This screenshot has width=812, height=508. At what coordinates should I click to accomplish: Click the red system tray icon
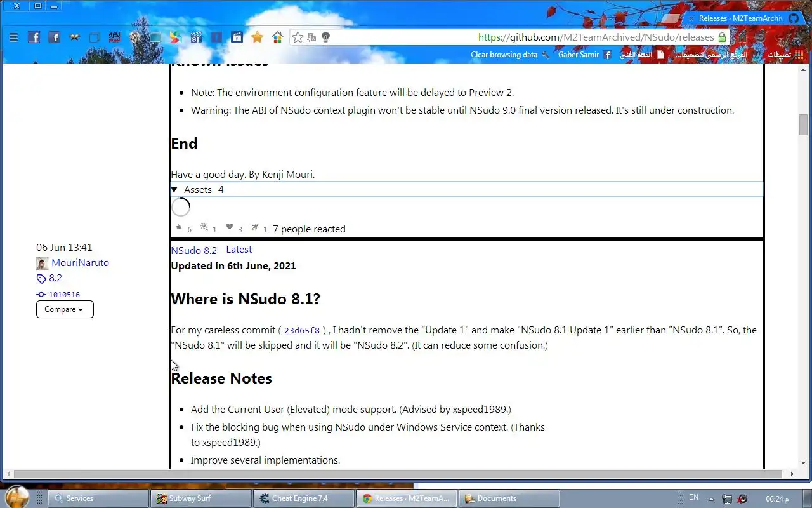[x=742, y=499]
